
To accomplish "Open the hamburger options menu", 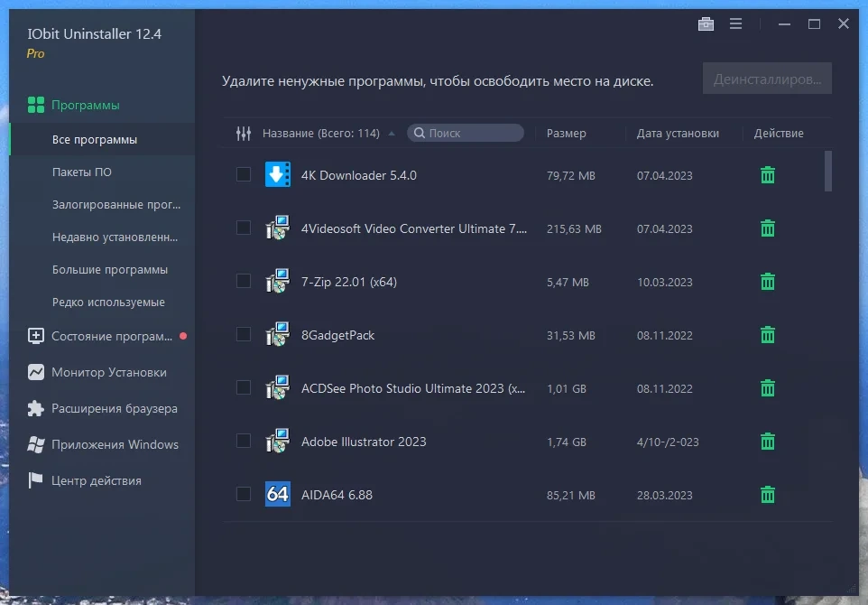I will pos(735,23).
